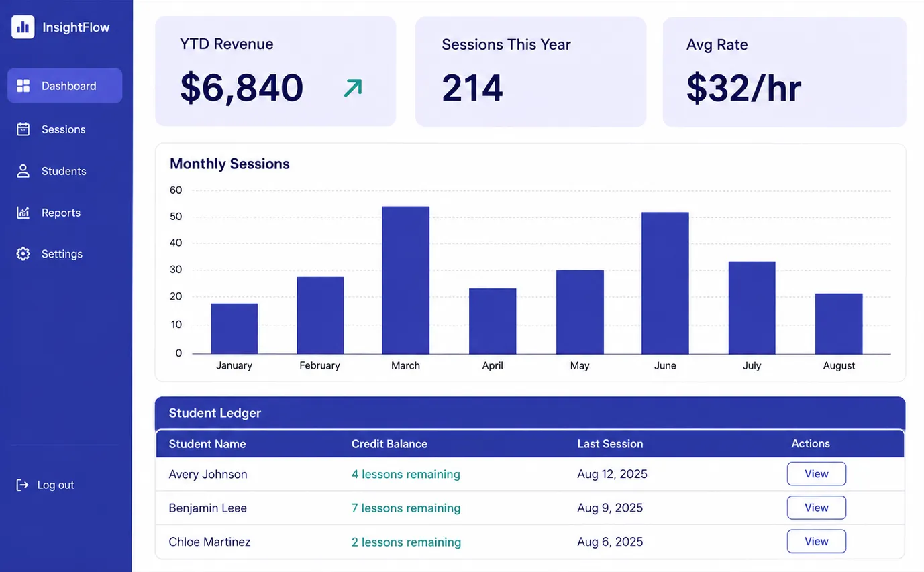
Task: Click the Log out arrow icon
Action: [x=23, y=485]
